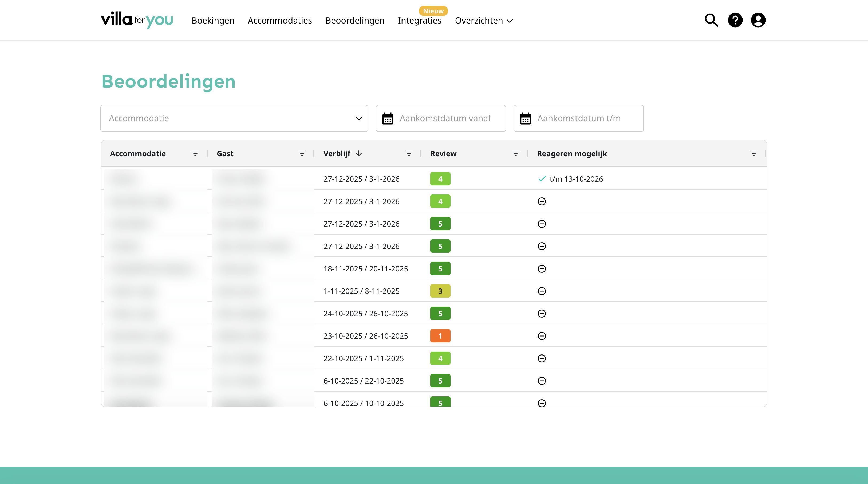
Task: Open filter for Review column
Action: (x=516, y=154)
